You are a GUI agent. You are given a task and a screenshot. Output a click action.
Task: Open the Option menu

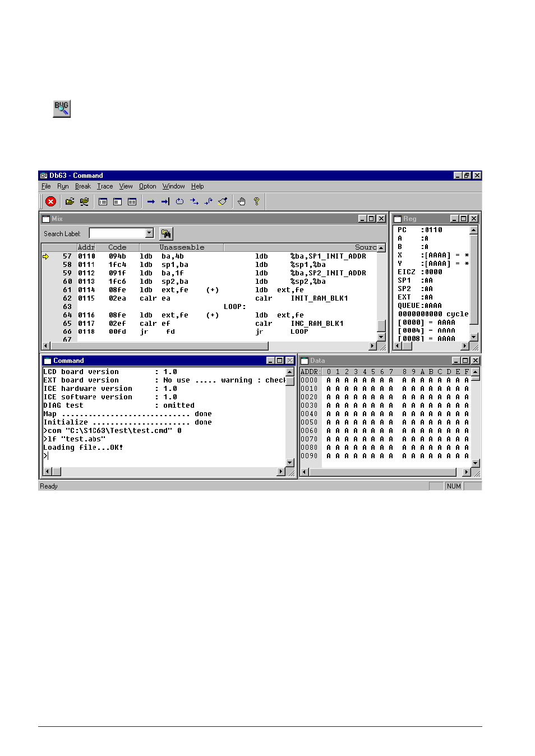(147, 186)
